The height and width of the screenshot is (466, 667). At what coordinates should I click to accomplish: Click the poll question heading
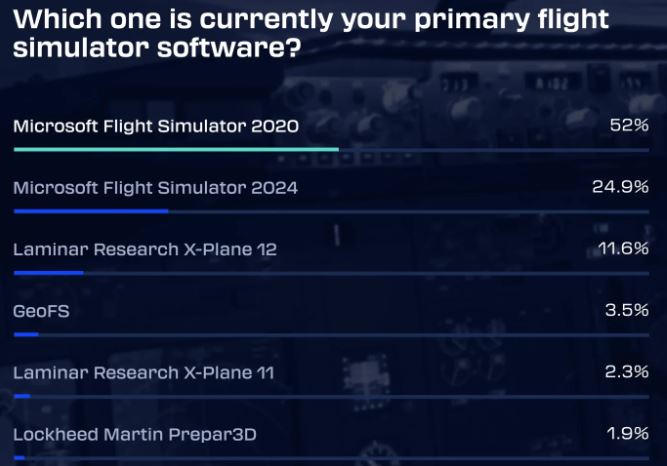coord(311,33)
